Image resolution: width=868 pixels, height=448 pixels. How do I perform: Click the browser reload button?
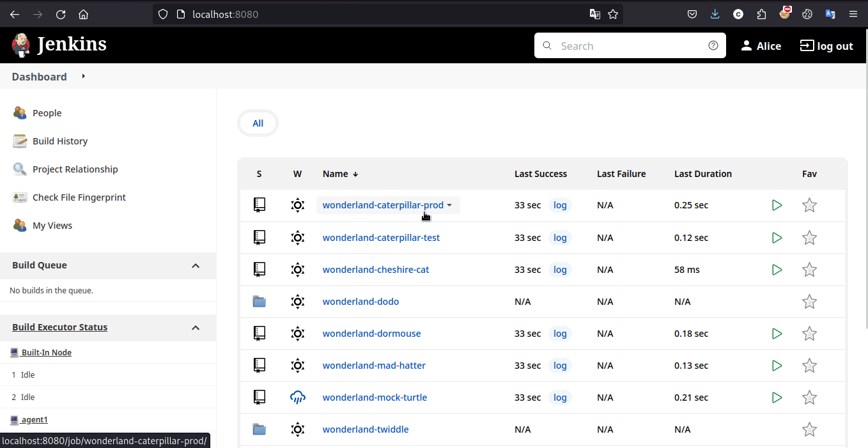click(61, 14)
